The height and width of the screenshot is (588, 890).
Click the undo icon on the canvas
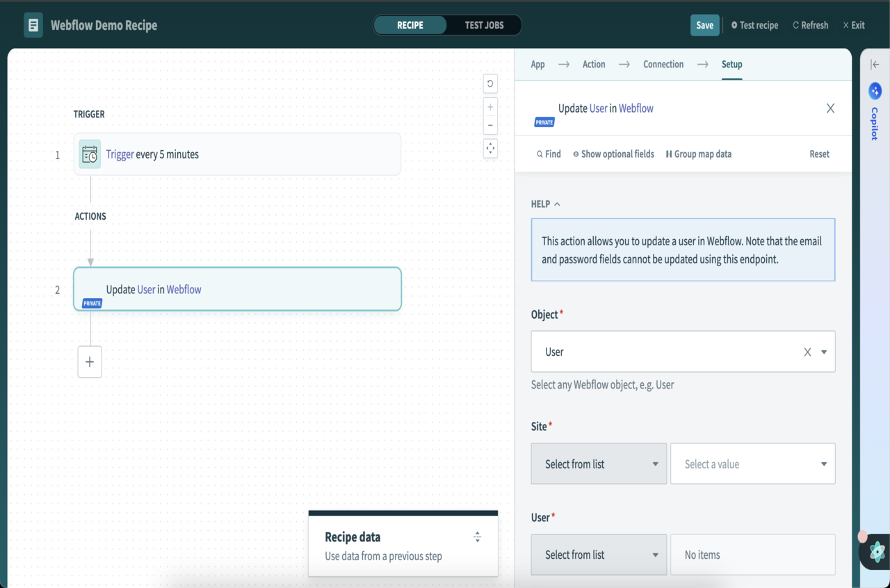pyautogui.click(x=490, y=83)
